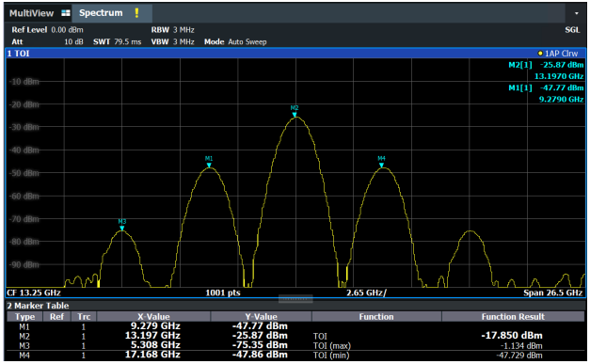Click the Function Result column header

(513, 317)
